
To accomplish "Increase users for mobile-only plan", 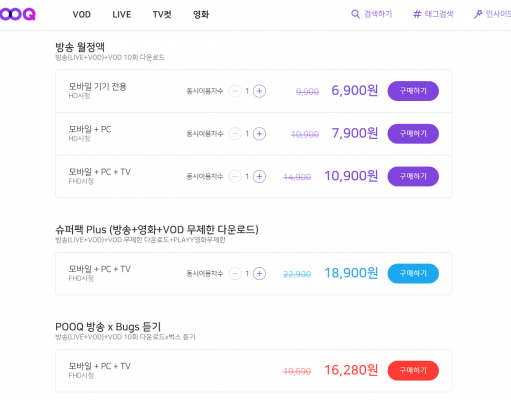I will (259, 91).
